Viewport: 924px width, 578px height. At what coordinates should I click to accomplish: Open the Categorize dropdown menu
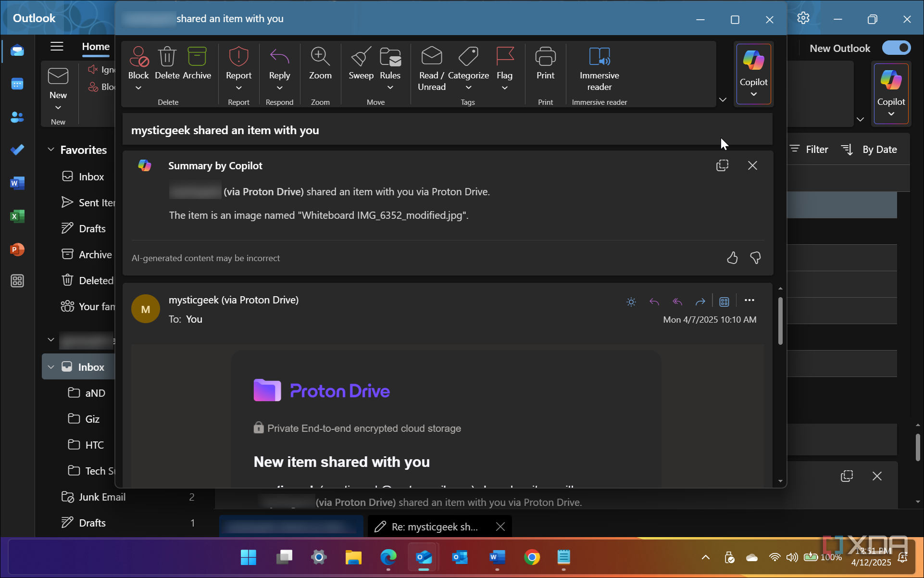468,88
